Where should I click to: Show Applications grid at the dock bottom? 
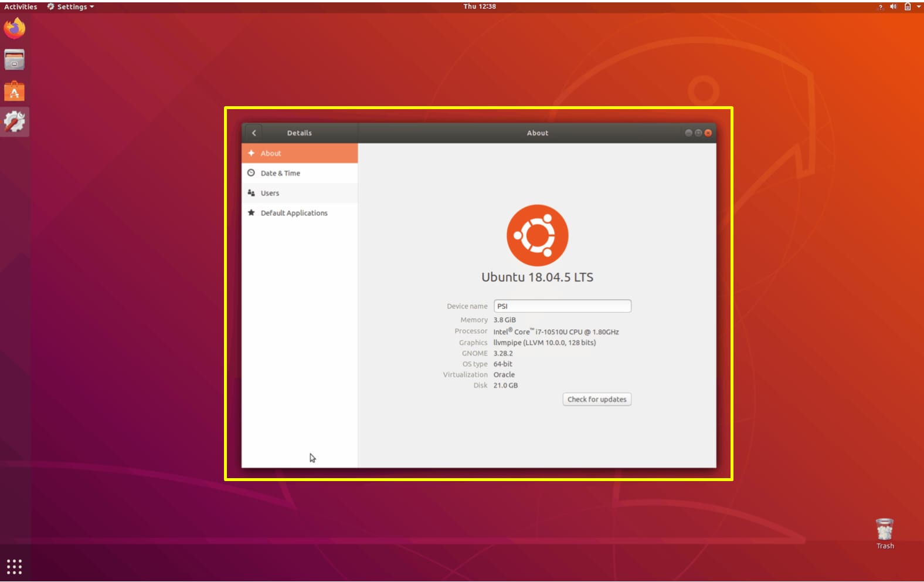(15, 567)
